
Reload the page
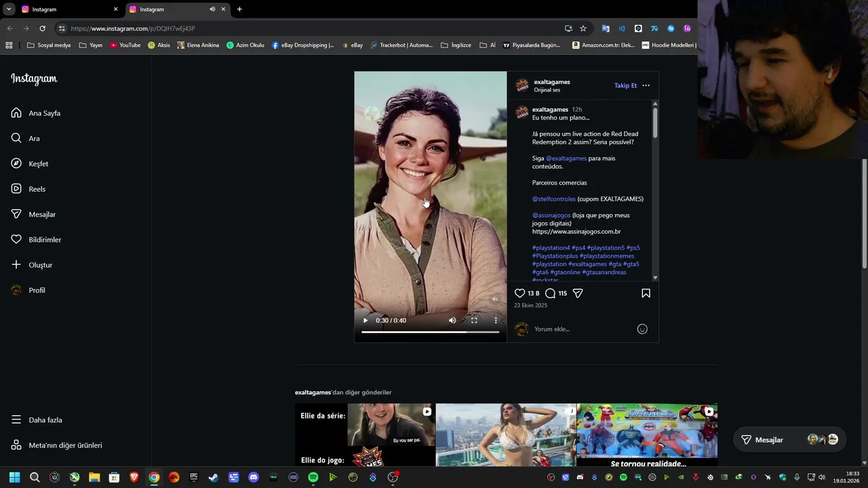click(x=42, y=28)
